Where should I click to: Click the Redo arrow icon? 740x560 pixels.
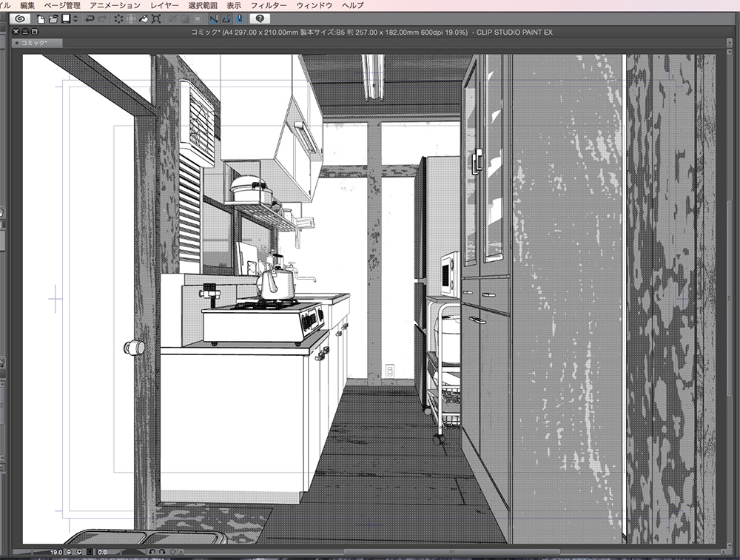(102, 19)
